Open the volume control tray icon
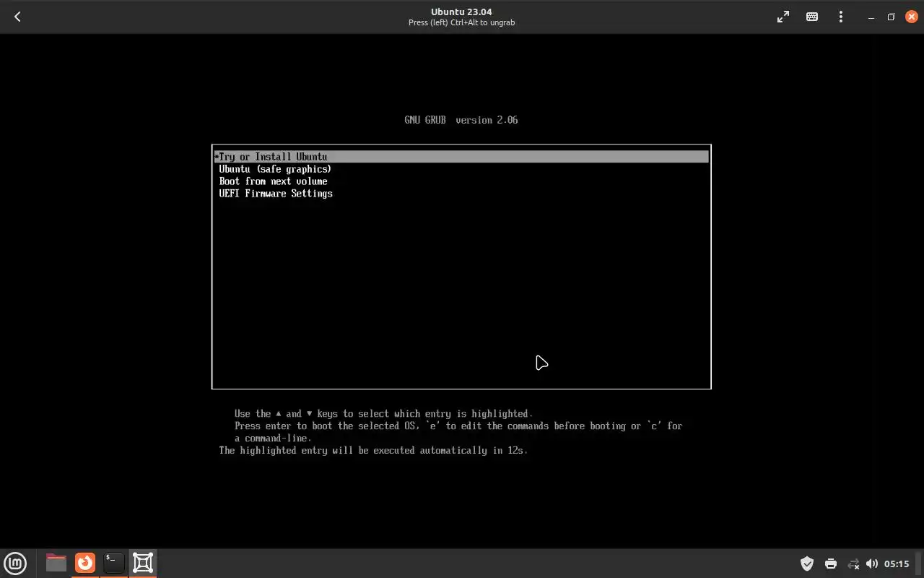This screenshot has width=924, height=578. (x=872, y=564)
